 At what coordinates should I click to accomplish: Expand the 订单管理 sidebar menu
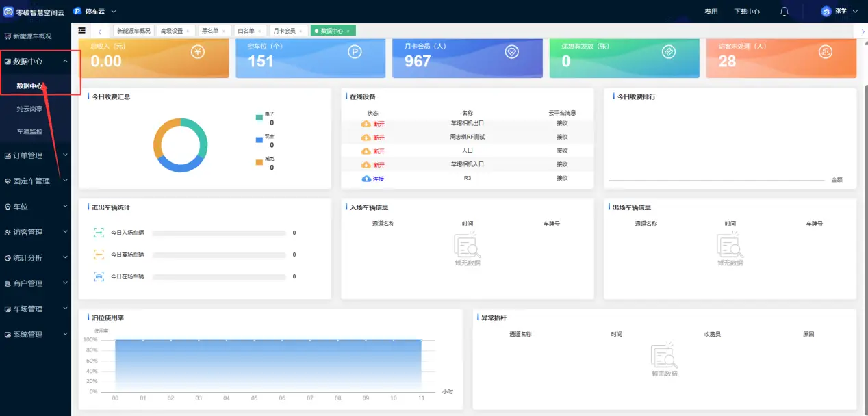click(36, 155)
